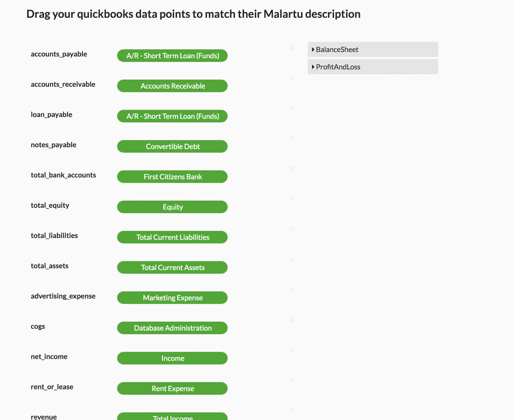Screen dimensions: 514x420
Task: Expand the ProfitAndLoss section
Action: pos(373,67)
